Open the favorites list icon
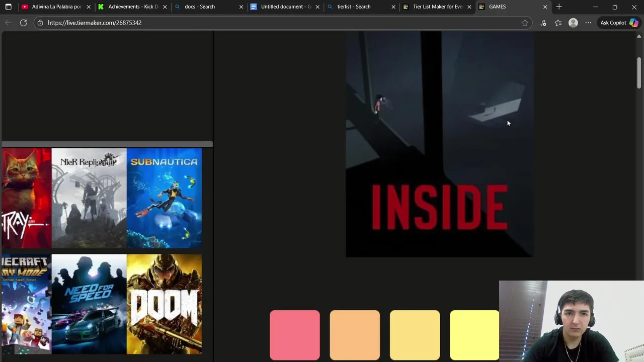The image size is (644, 362). (558, 23)
